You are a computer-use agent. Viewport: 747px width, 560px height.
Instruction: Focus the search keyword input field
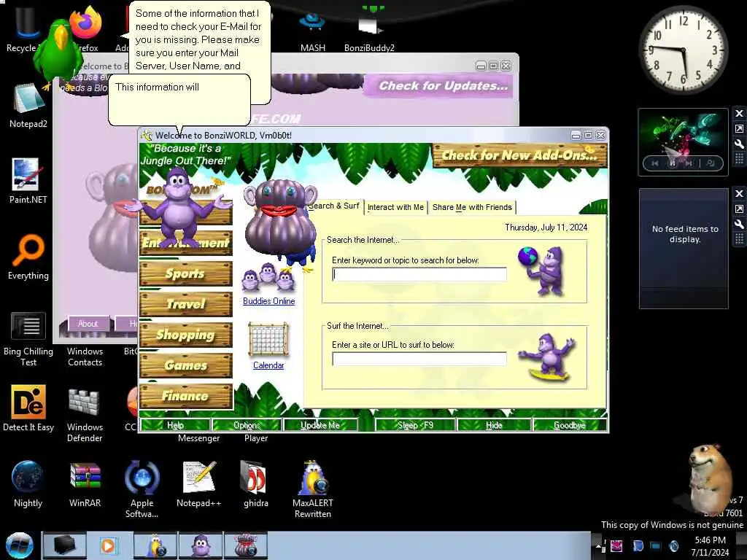pos(419,274)
